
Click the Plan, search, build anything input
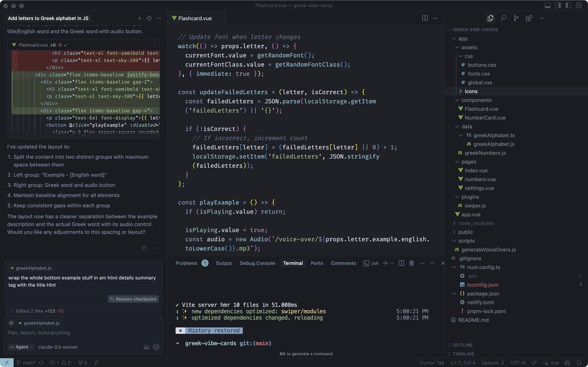click(x=73, y=333)
